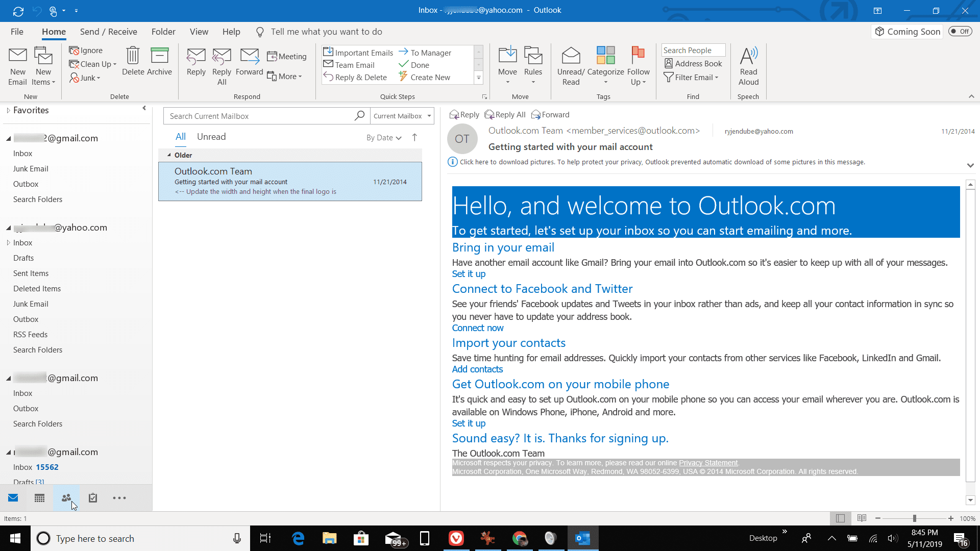Collapse the ribbon
980x551 pixels.
(x=971, y=96)
